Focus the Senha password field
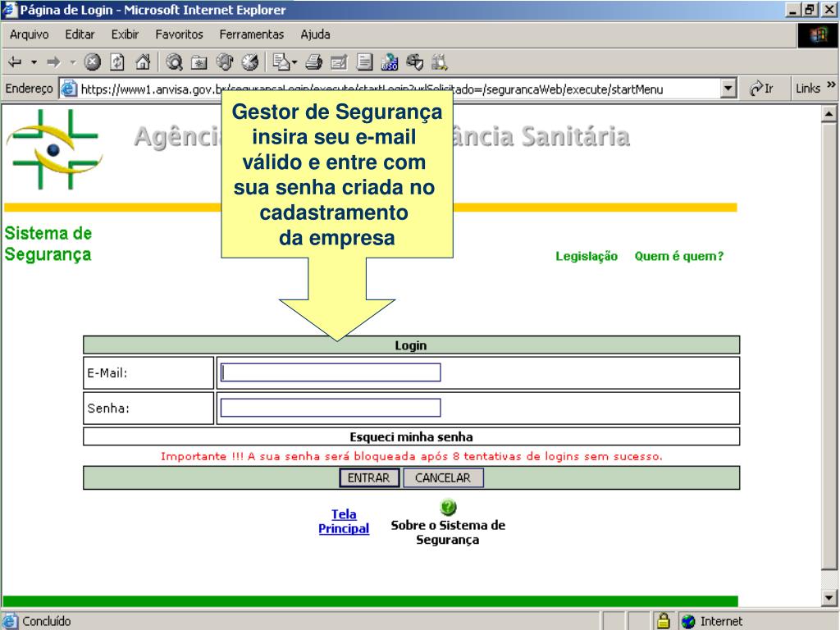The image size is (840, 630). click(331, 408)
